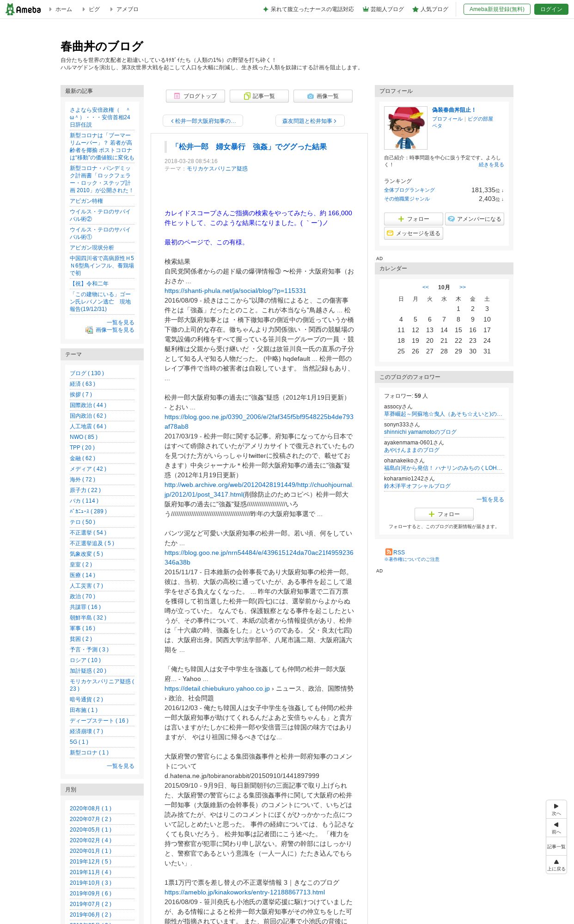Open theme link モリカケスパリニア疑惑 under the title
Image resolution: width=574 pixels, height=924 pixels.
point(217,169)
